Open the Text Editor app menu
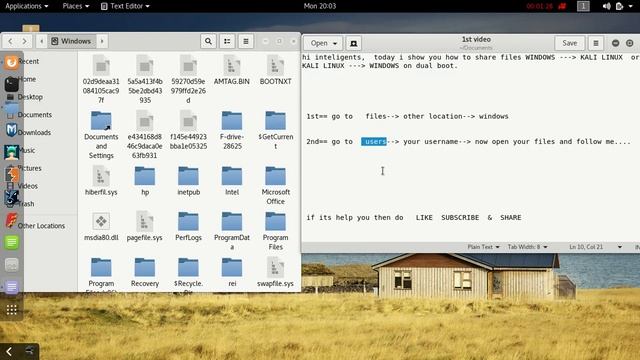640x360 pixels. coord(125,6)
